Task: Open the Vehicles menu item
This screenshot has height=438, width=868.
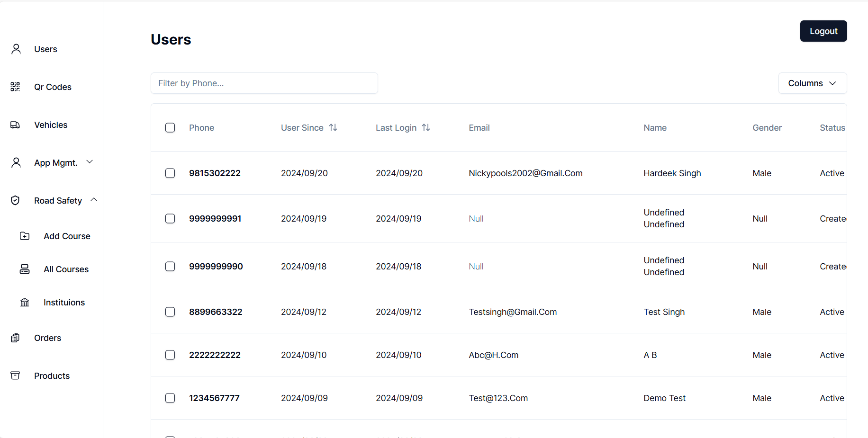Action: click(51, 125)
